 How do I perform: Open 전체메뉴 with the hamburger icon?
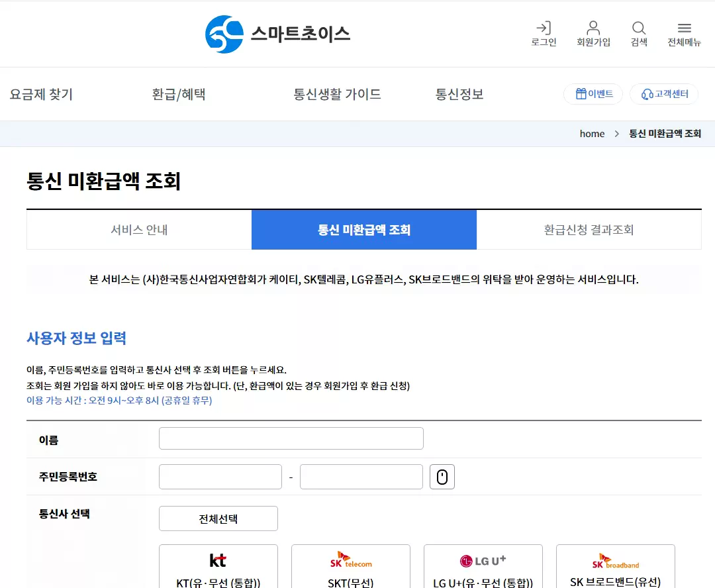(x=684, y=34)
